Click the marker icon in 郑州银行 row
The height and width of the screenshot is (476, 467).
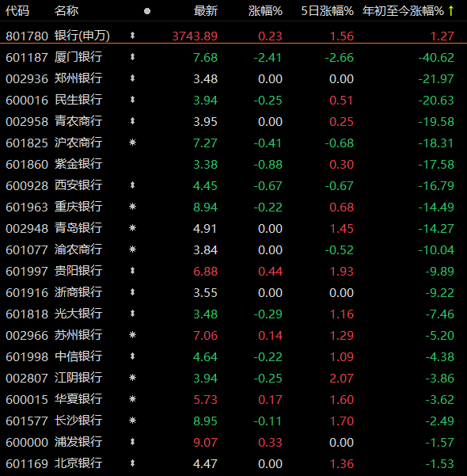(132, 78)
